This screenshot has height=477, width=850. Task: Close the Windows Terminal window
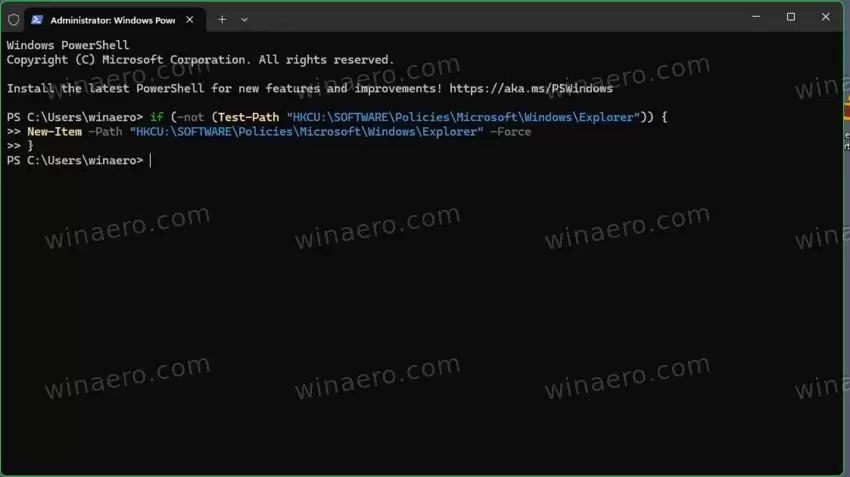(826, 17)
